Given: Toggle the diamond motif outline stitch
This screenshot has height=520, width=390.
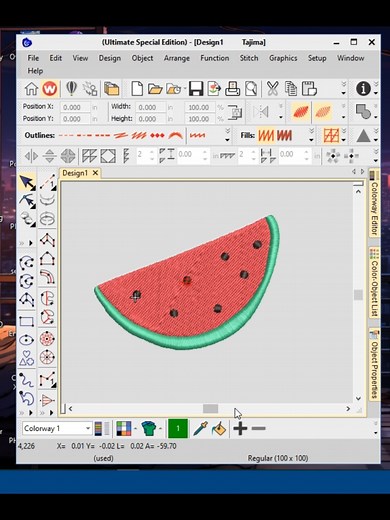Looking at the screenshot, I should tap(157, 135).
